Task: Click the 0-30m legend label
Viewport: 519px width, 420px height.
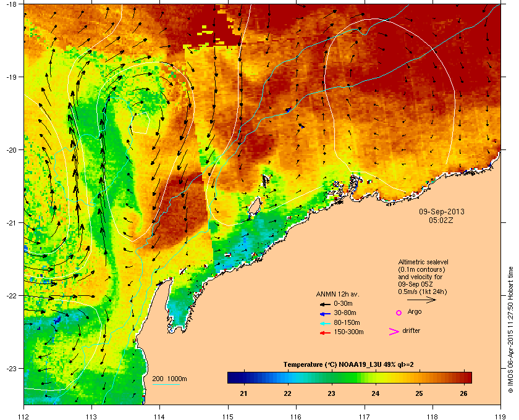Action: (x=344, y=303)
